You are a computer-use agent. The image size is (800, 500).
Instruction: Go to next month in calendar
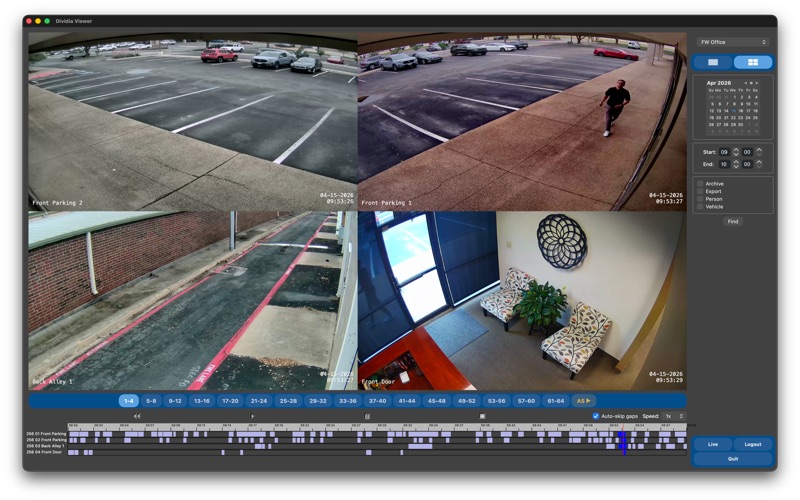[757, 83]
